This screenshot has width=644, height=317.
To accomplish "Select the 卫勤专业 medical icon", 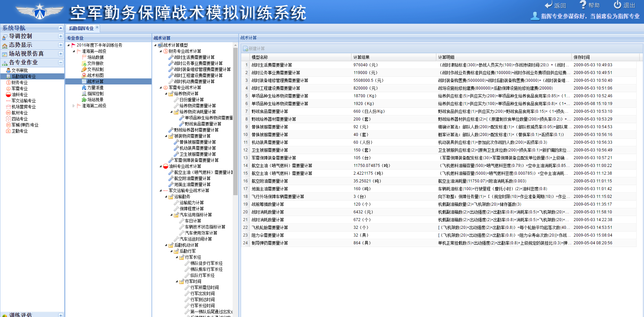I will [x=8, y=131].
